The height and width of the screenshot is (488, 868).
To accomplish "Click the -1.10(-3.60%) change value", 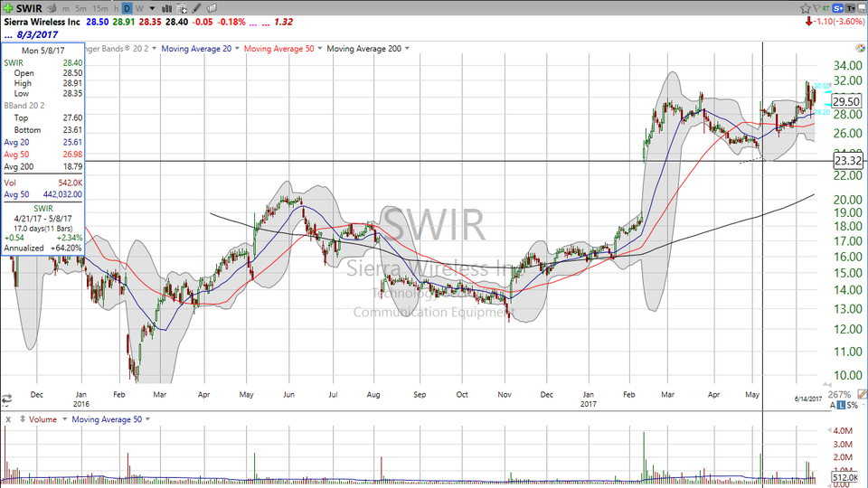I will (x=839, y=22).
